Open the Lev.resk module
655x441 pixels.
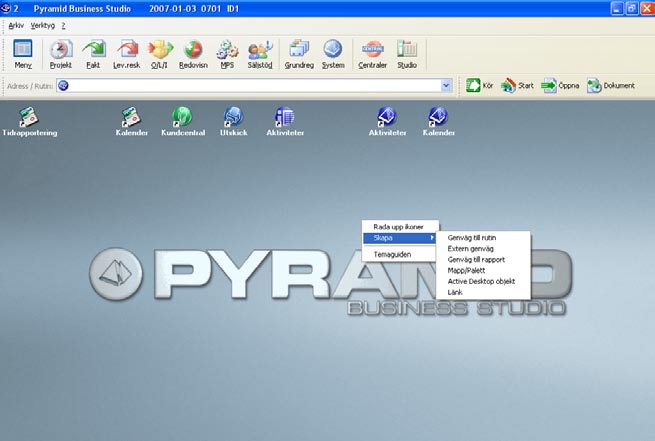click(x=127, y=54)
